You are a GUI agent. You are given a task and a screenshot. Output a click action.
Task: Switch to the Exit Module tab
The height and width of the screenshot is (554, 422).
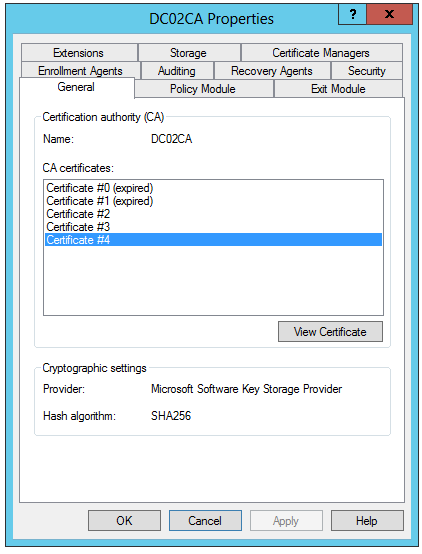coord(338,89)
